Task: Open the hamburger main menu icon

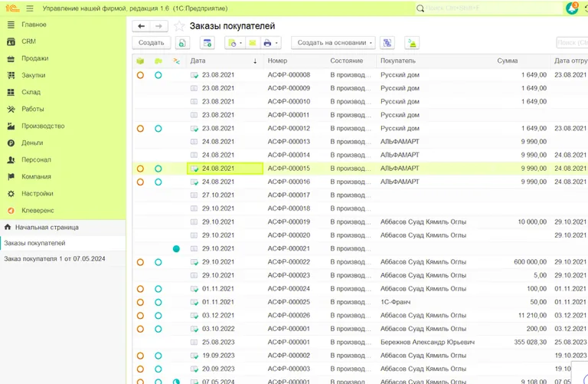Action: point(30,8)
